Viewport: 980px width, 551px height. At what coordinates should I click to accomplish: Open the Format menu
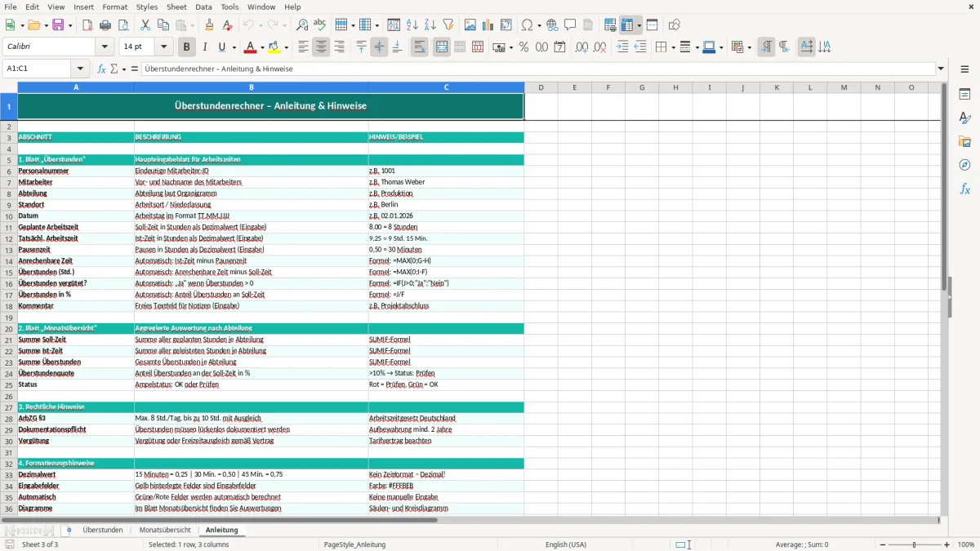(x=114, y=7)
